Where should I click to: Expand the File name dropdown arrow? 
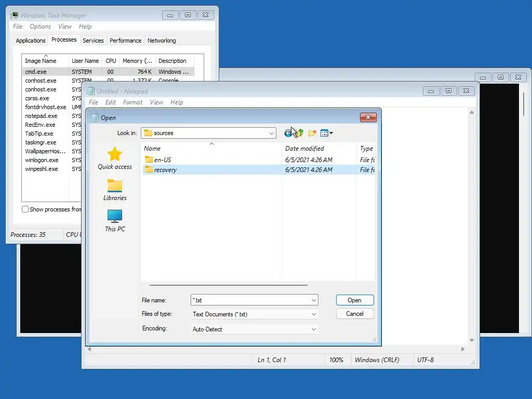[314, 300]
